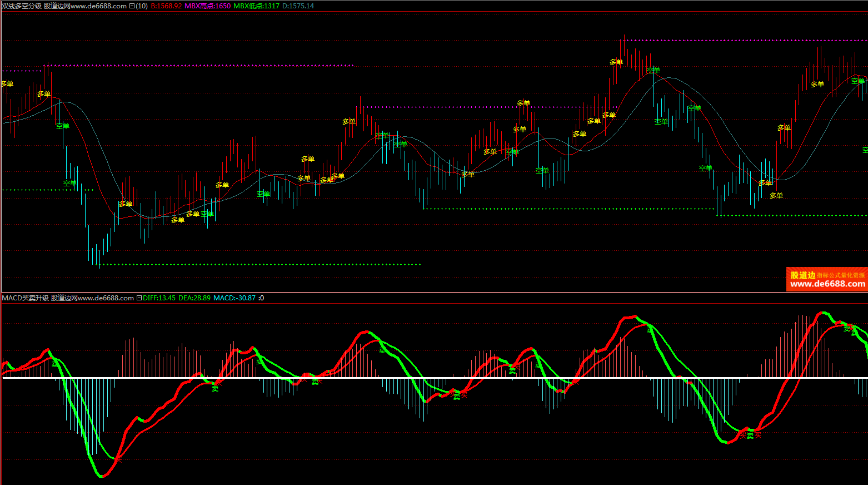Screen dimensions: 868x485
Task: Select the magenta MBX高点:1650 readout
Action: (207, 6)
